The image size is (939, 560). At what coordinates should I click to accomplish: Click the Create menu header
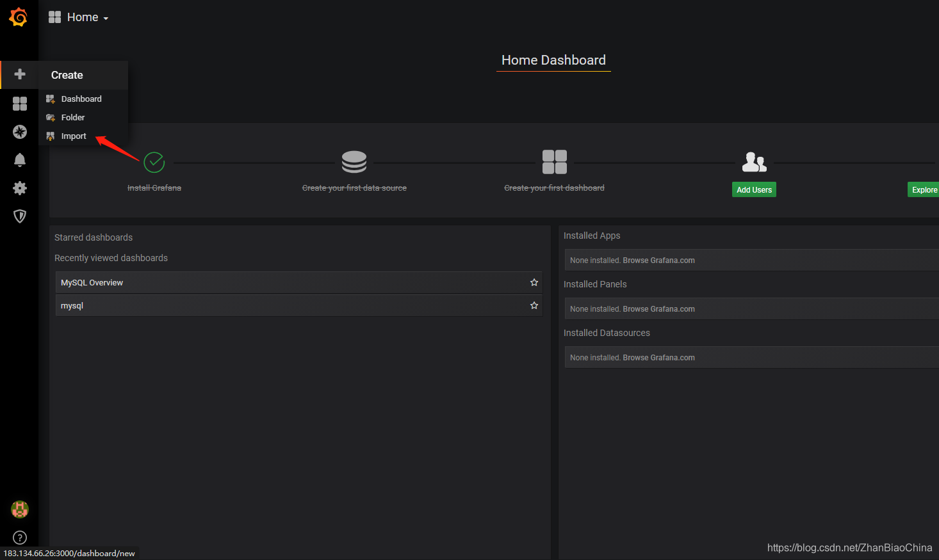point(67,75)
